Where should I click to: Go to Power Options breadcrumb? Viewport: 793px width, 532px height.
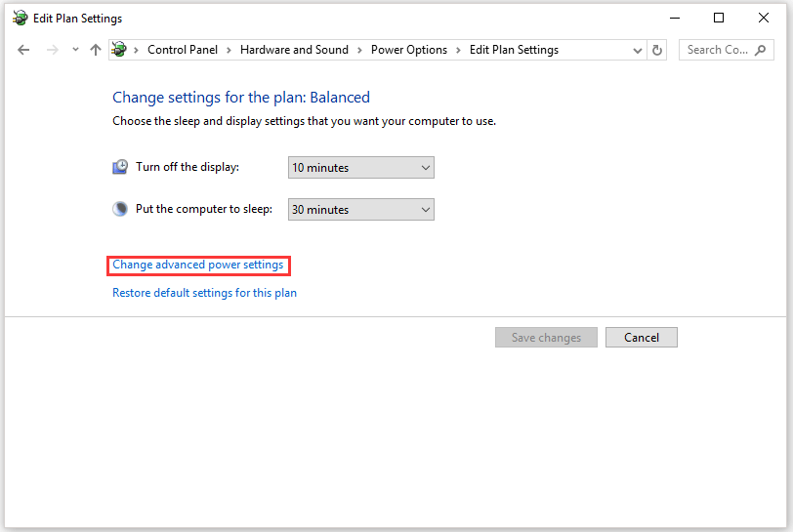coord(409,50)
